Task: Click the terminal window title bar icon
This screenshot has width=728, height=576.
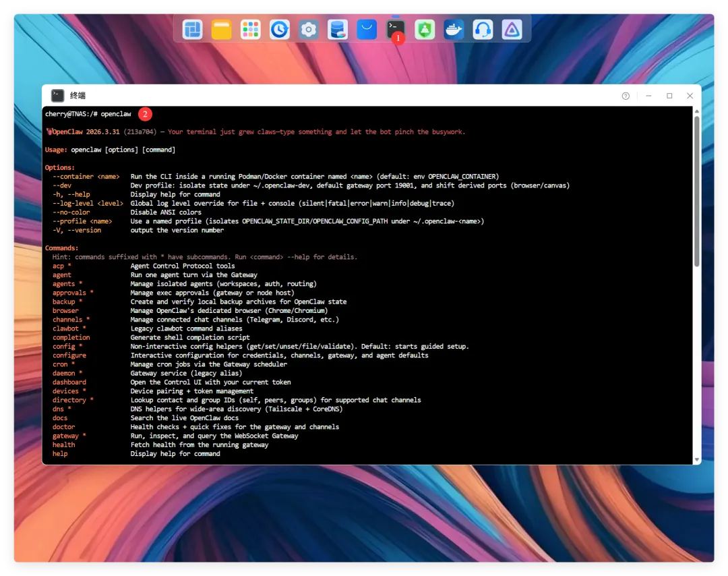Action: coord(57,96)
